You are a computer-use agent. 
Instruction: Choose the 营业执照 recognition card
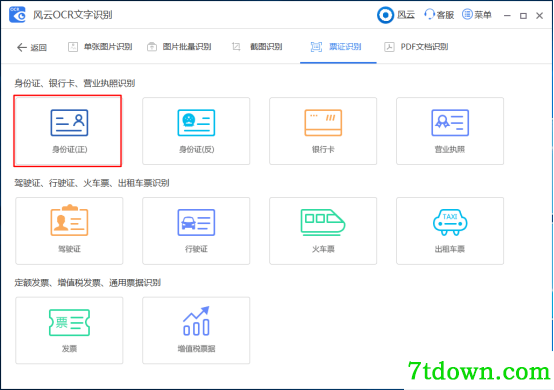pos(450,131)
